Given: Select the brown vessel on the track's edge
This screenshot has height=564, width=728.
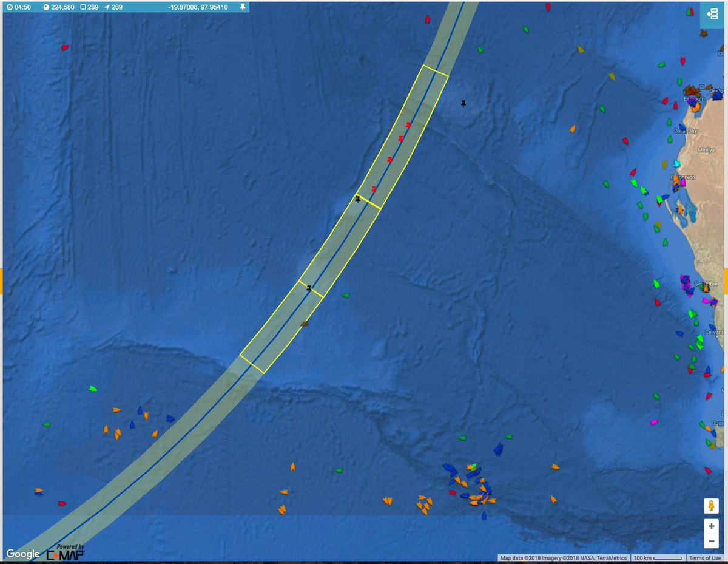Looking at the screenshot, I should pos(305,324).
